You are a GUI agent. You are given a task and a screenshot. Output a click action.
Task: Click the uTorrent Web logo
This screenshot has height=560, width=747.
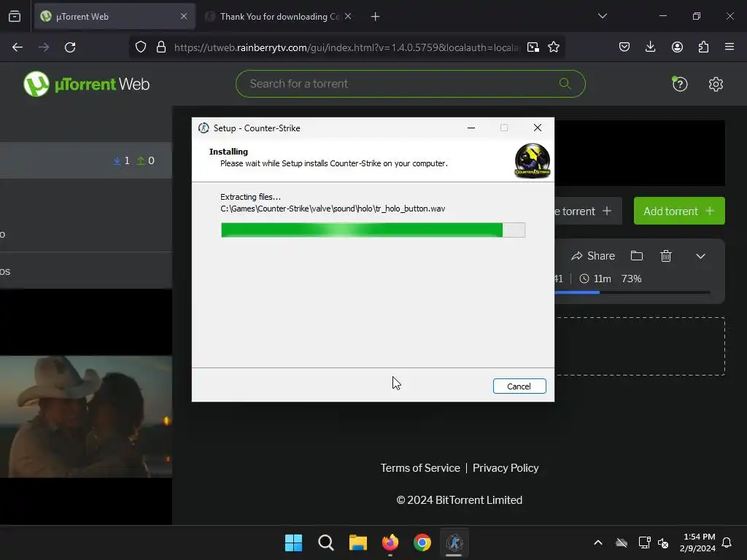click(86, 85)
